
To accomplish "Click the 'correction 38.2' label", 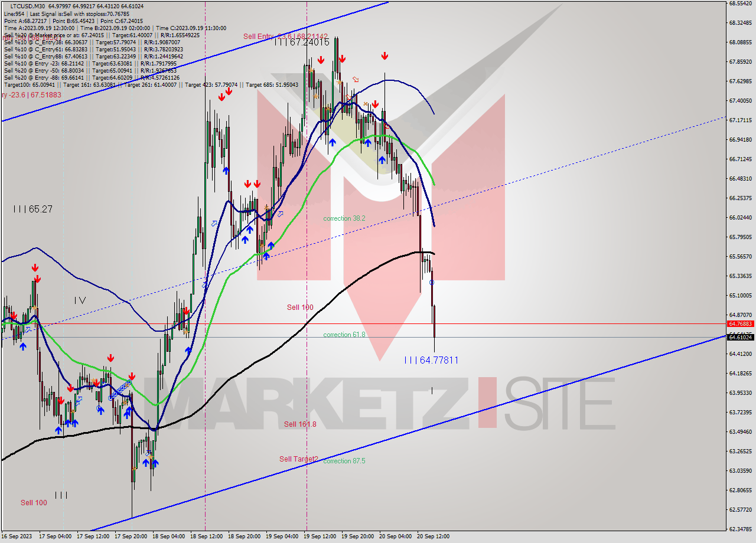I will point(344,218).
